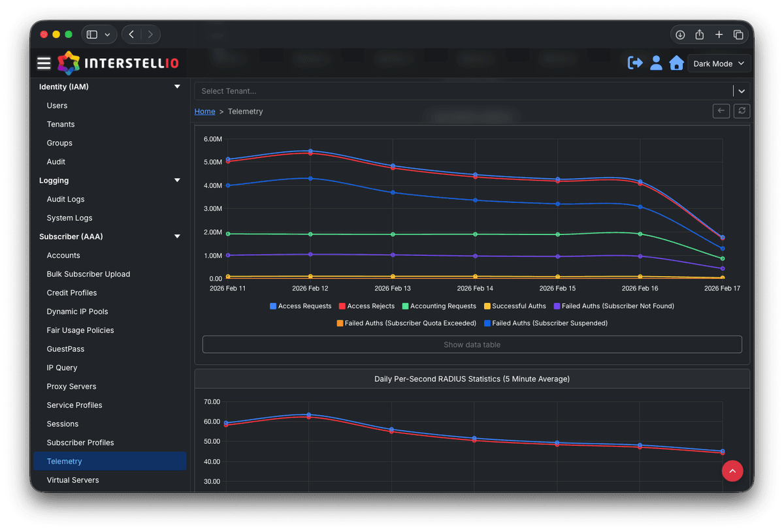
Task: Collapse the Subscriber (AAA) section
Action: tap(176, 236)
